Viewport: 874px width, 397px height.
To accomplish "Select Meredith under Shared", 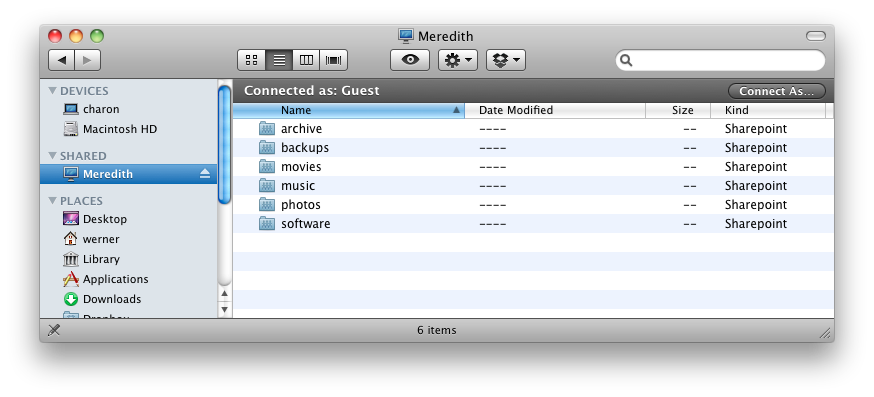I will 128,174.
